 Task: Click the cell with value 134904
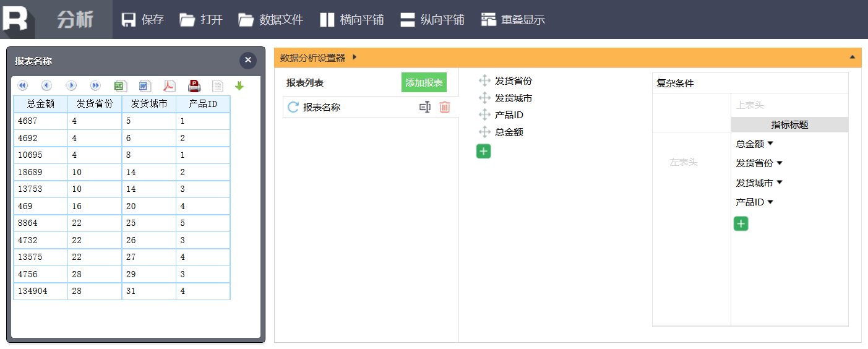pos(41,291)
